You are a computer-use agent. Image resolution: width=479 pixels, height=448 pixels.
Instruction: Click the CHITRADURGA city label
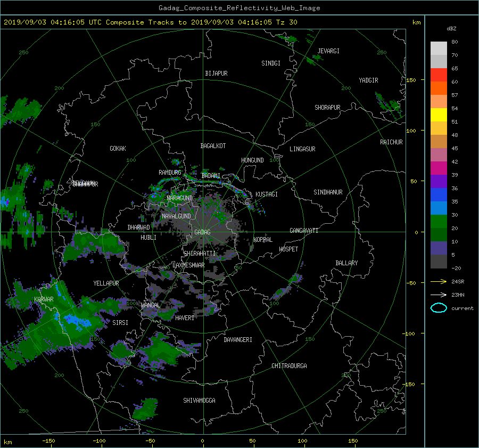coord(289,366)
